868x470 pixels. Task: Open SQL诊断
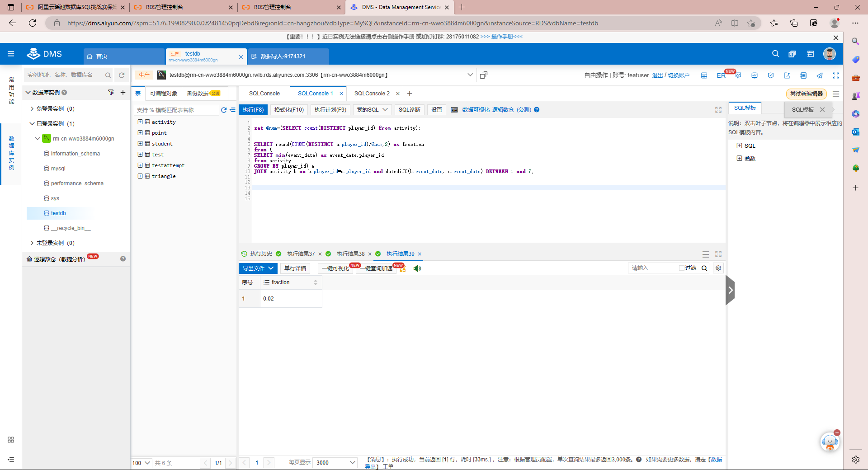point(410,110)
